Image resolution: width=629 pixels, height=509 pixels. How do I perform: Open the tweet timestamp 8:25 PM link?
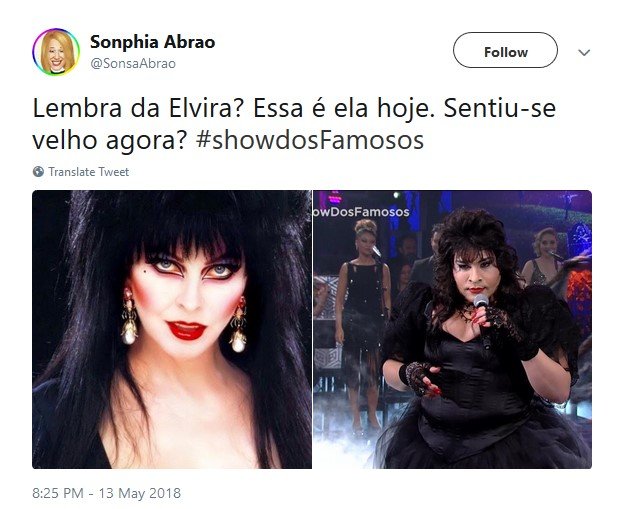pyautogui.click(x=58, y=493)
